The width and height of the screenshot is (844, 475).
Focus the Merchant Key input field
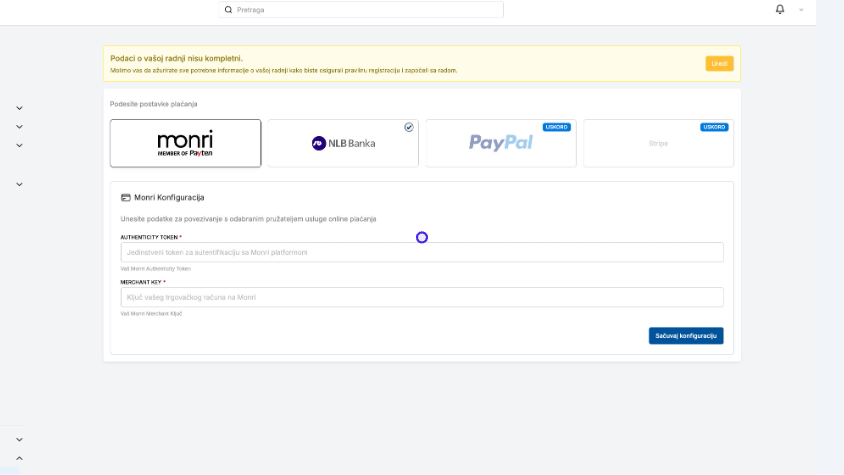tap(422, 297)
